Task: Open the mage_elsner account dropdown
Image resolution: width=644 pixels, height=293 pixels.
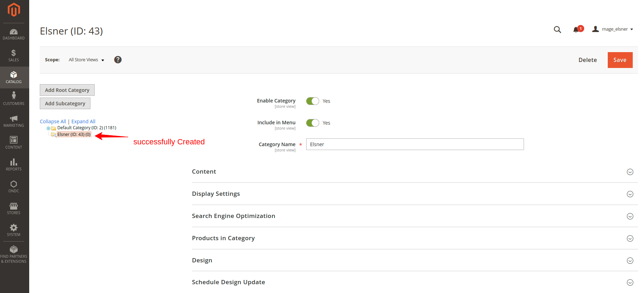Action: [617, 29]
